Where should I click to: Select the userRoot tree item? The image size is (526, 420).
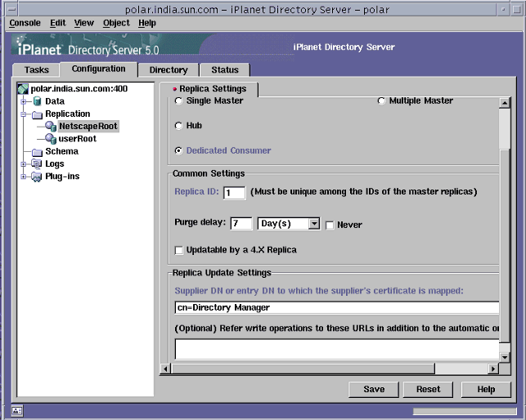(77, 139)
